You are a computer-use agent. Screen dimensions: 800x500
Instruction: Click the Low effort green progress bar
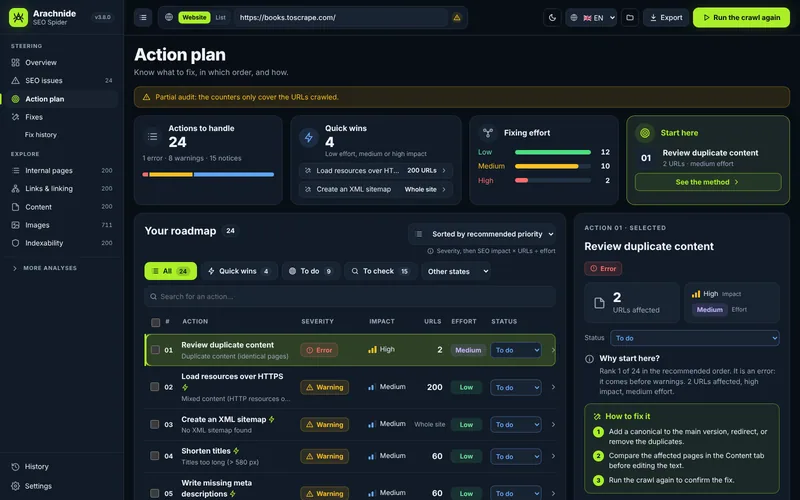click(x=553, y=152)
